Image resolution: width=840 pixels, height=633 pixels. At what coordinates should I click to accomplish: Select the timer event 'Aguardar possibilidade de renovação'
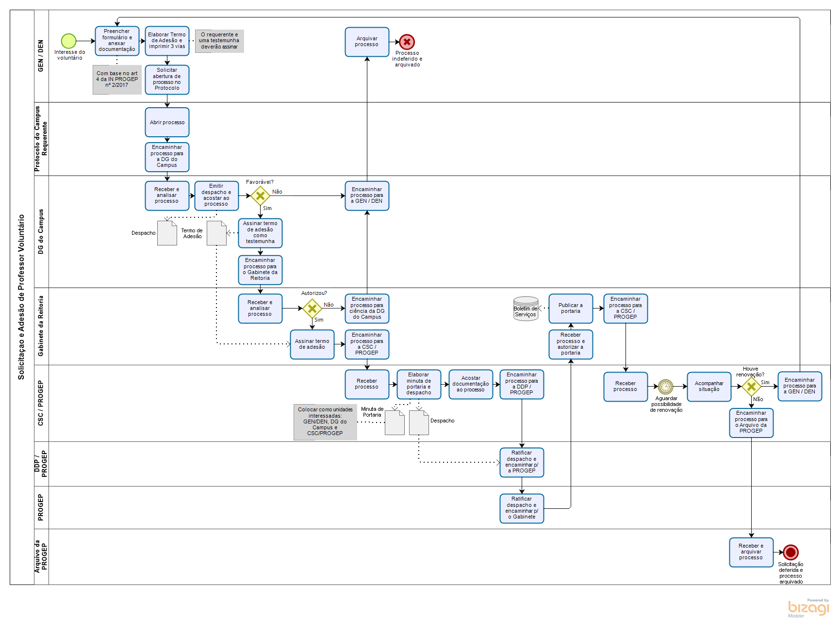tap(665, 387)
